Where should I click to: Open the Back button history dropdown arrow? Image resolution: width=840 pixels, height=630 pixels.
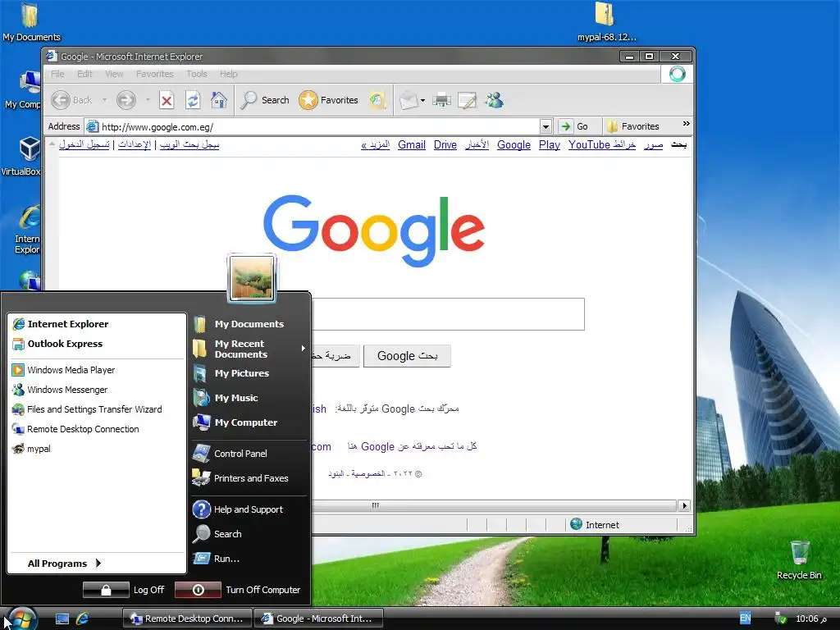click(x=104, y=100)
